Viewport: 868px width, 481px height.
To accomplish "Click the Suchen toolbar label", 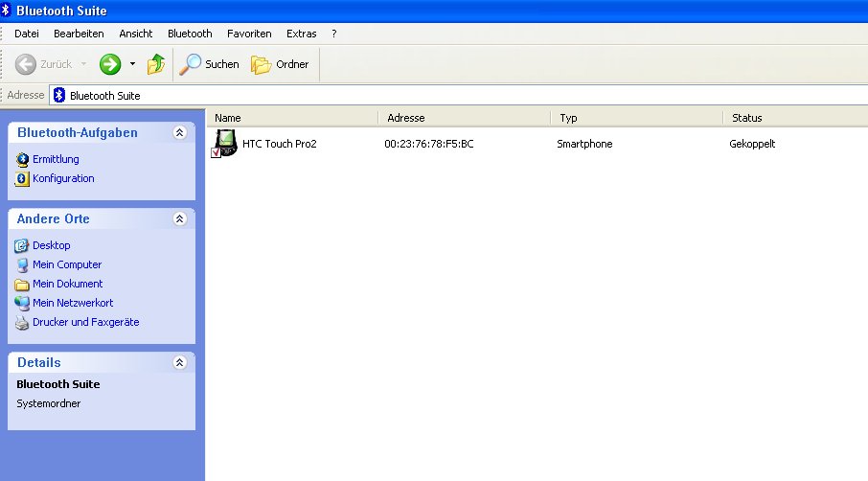I will pos(222,64).
